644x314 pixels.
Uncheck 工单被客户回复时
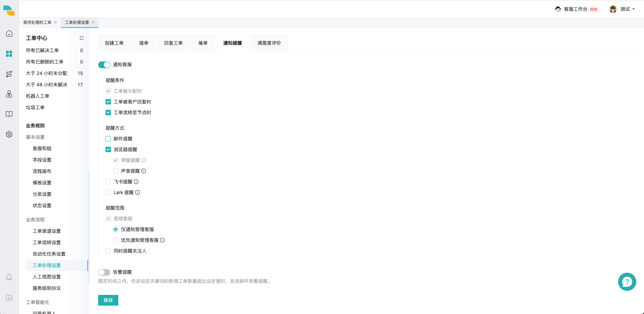(x=108, y=102)
